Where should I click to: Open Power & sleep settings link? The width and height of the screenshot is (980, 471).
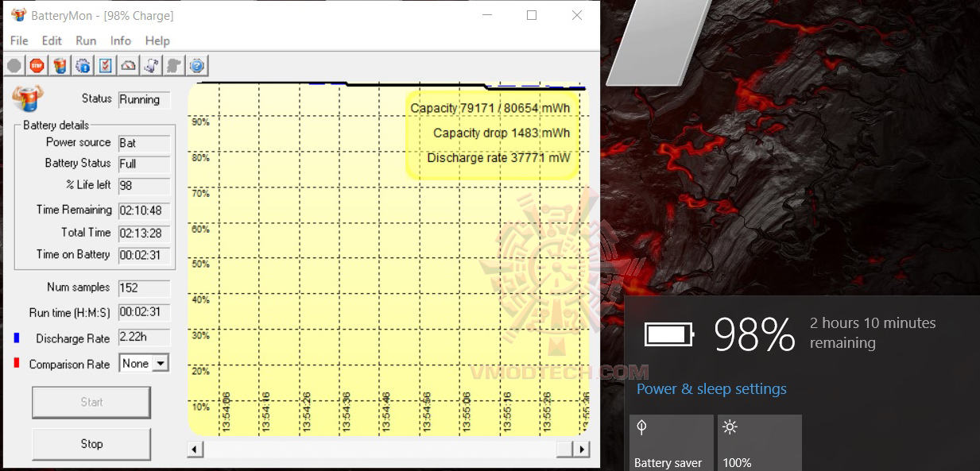[711, 388]
